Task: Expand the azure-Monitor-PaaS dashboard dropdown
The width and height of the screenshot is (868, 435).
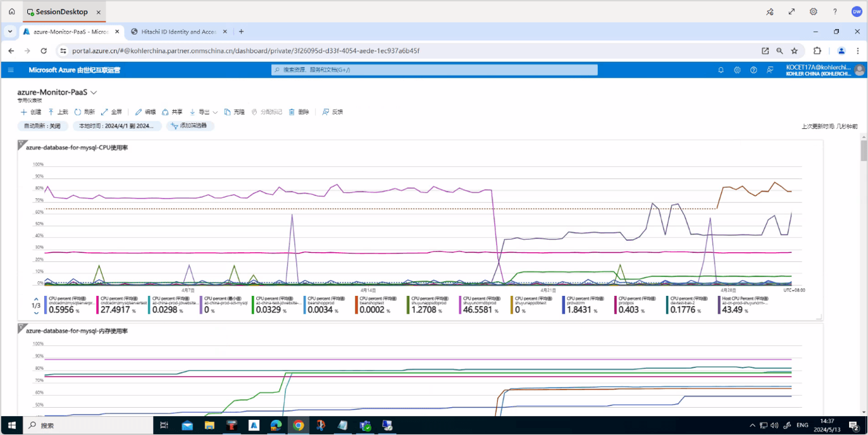Action: (94, 92)
